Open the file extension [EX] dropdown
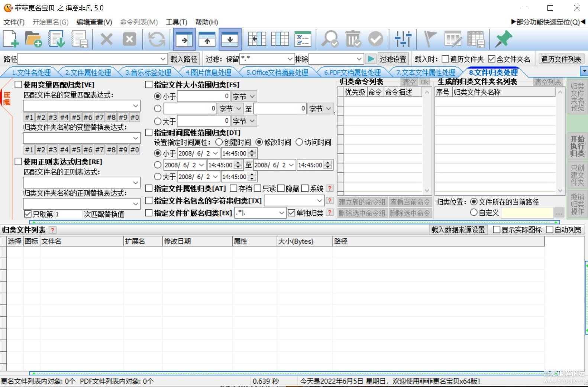588x387 pixels. 281,213
